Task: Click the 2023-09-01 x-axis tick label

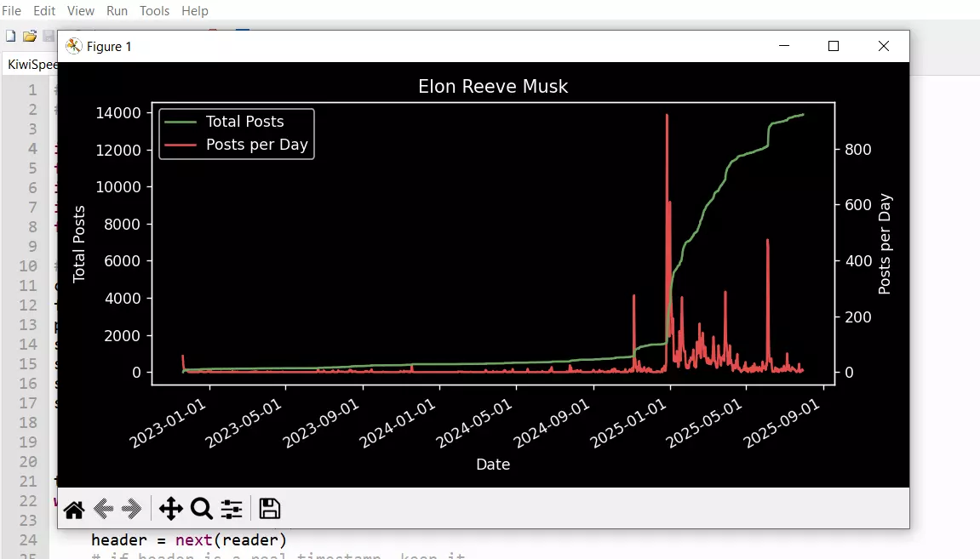Action: pos(321,424)
